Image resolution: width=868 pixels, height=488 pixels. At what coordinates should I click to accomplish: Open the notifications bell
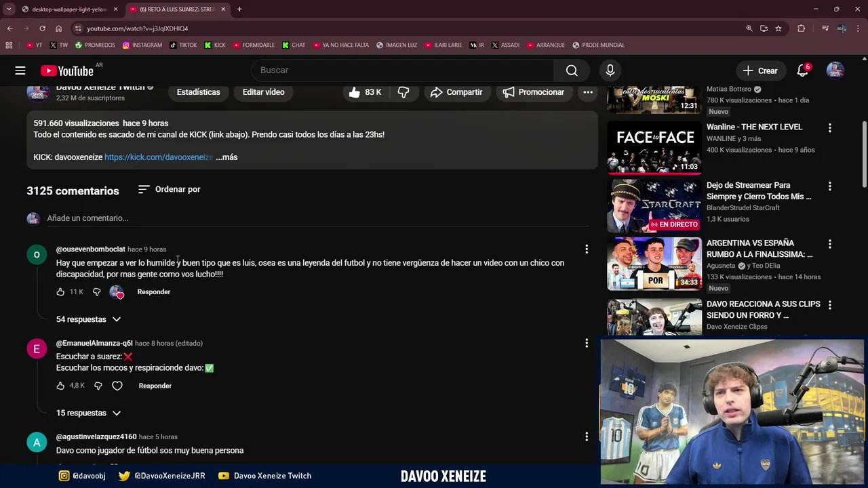(802, 70)
